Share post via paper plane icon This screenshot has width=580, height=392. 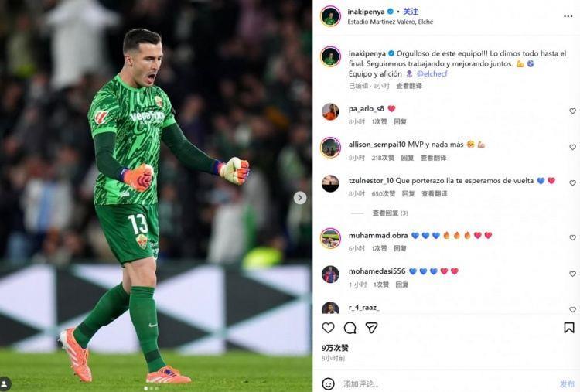tap(371, 328)
